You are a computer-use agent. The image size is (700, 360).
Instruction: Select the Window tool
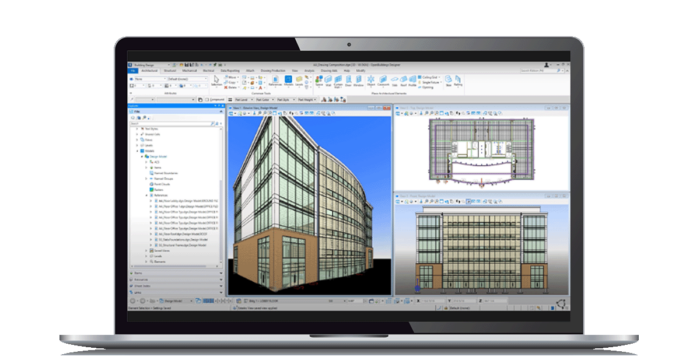click(x=358, y=81)
